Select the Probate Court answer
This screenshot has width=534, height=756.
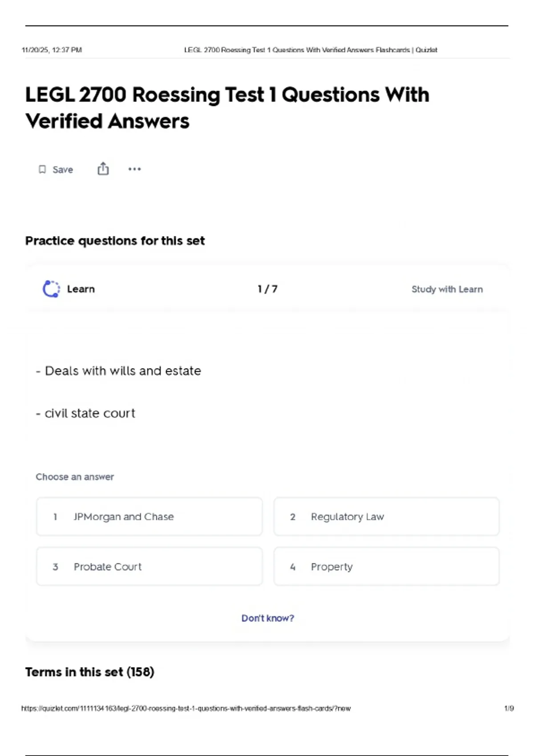pos(149,567)
